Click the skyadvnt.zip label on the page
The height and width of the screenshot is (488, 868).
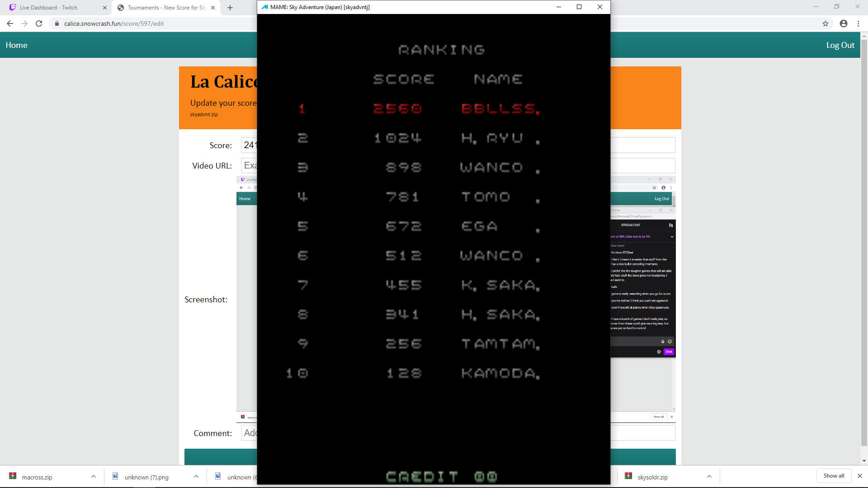(204, 114)
